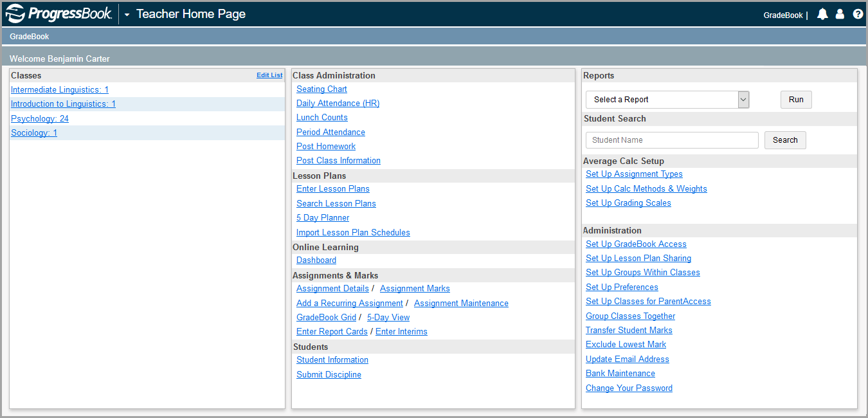The image size is (868, 418).
Task: Click Change Your Password under Administration
Action: 629,388
